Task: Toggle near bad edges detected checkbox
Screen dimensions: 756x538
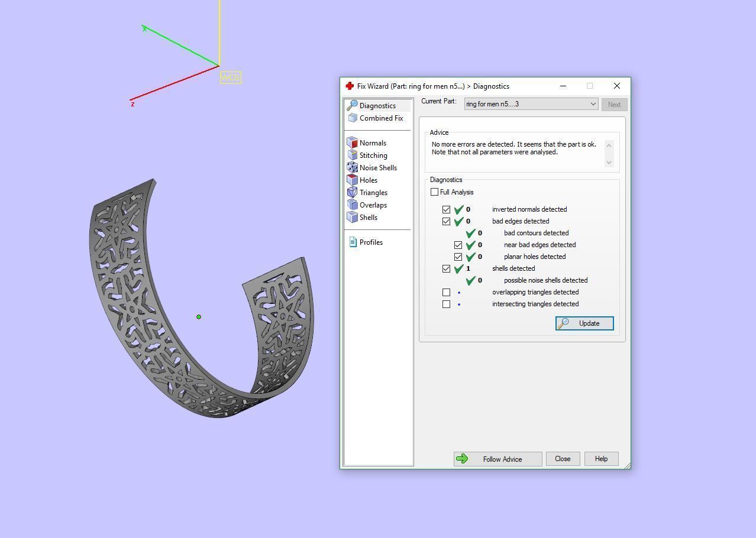Action: [x=458, y=245]
